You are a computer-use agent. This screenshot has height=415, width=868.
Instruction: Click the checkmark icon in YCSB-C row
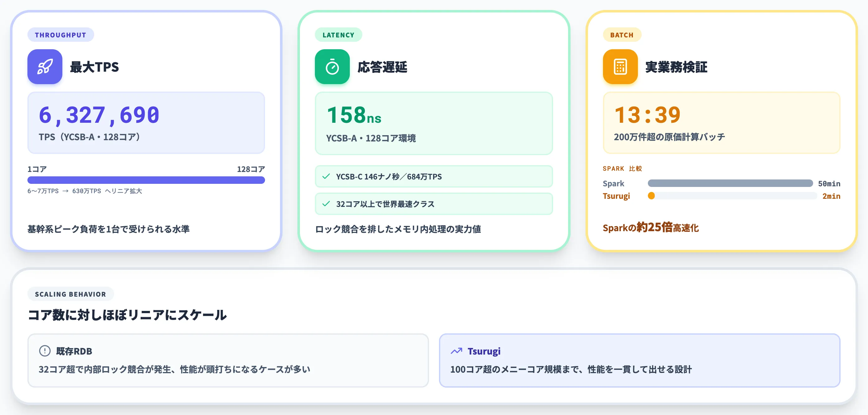[x=326, y=176]
